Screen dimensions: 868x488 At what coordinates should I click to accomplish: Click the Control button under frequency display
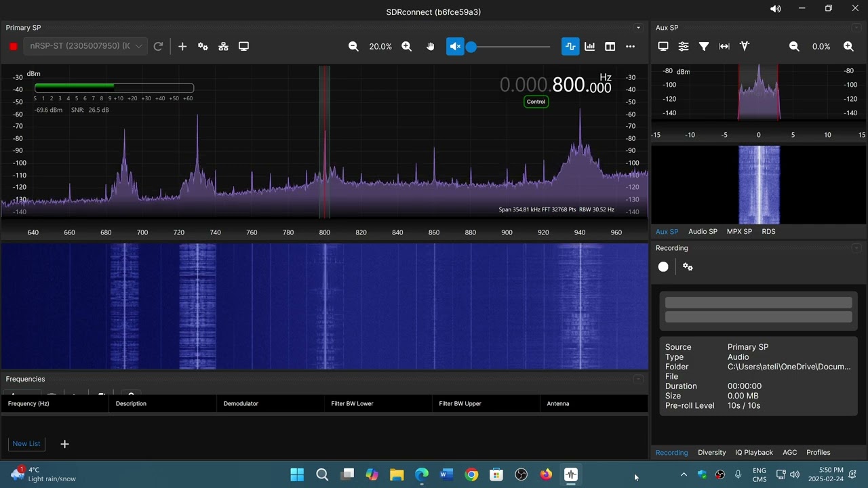(x=536, y=102)
